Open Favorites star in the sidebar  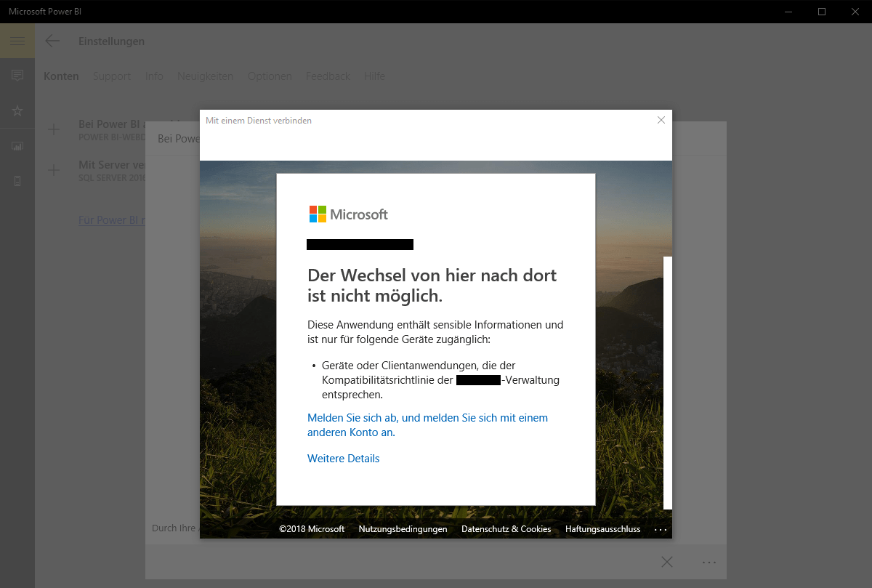click(x=17, y=111)
